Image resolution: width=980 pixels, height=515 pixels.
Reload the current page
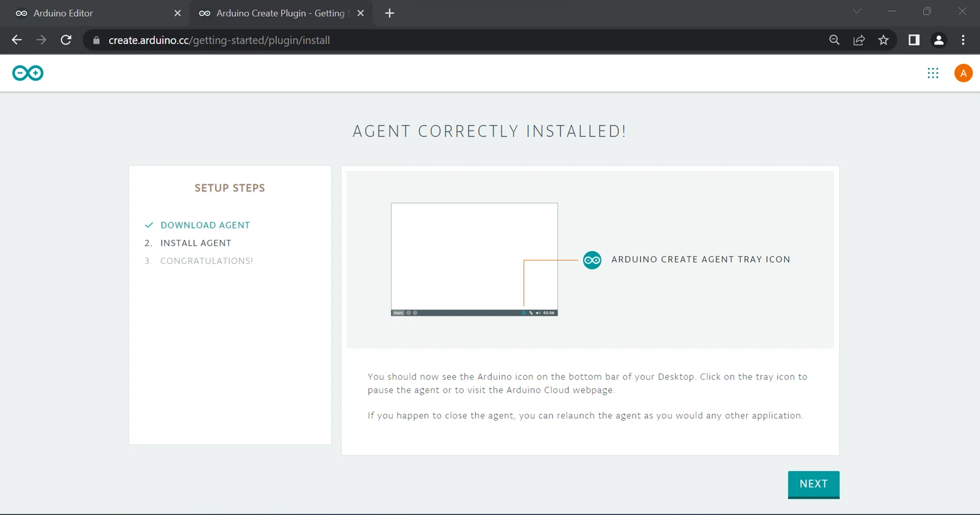pyautogui.click(x=66, y=40)
